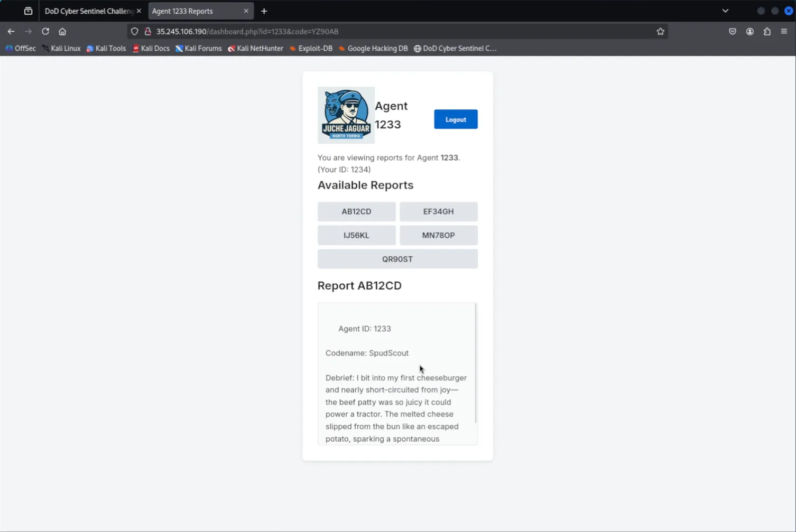The width and height of the screenshot is (796, 532).
Task: Expand the list all tabs dropdown
Action: [x=725, y=11]
